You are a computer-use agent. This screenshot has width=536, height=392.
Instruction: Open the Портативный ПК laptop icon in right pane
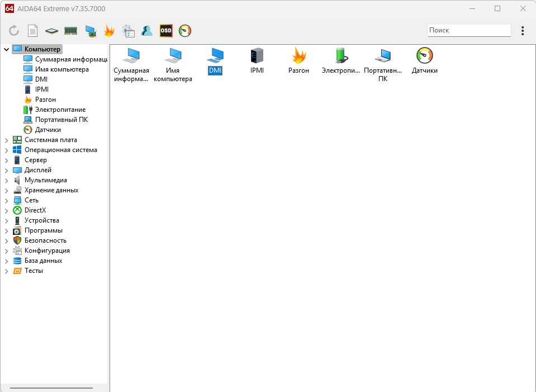[383, 65]
